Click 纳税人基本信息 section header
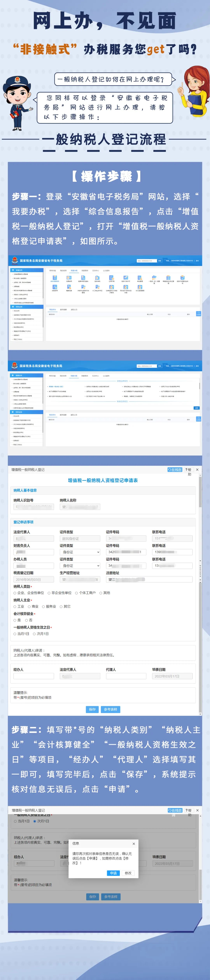Image resolution: width=210 pixels, height=980 pixels. (x=25, y=490)
